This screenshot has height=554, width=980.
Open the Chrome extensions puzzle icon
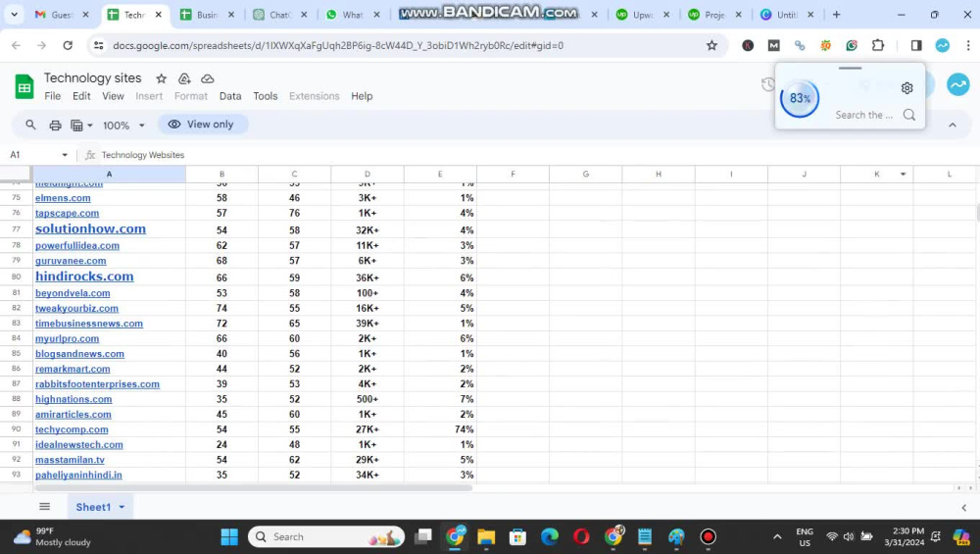click(x=878, y=45)
